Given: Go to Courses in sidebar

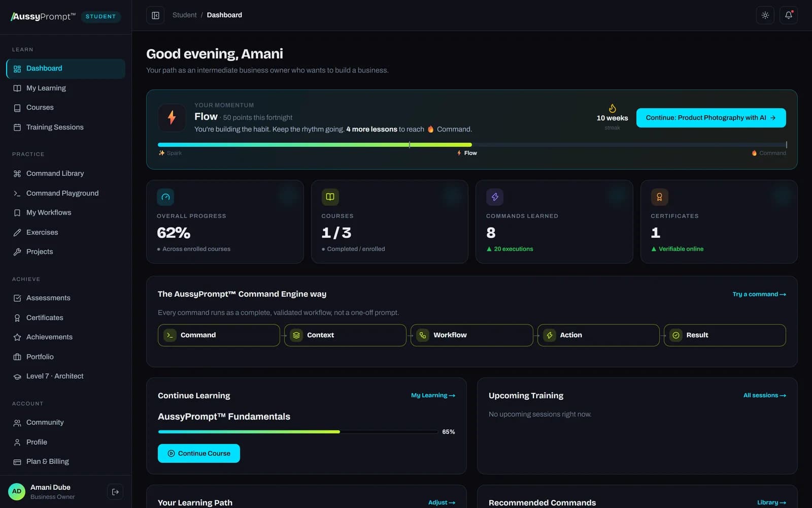Looking at the screenshot, I should pyautogui.click(x=65, y=108).
